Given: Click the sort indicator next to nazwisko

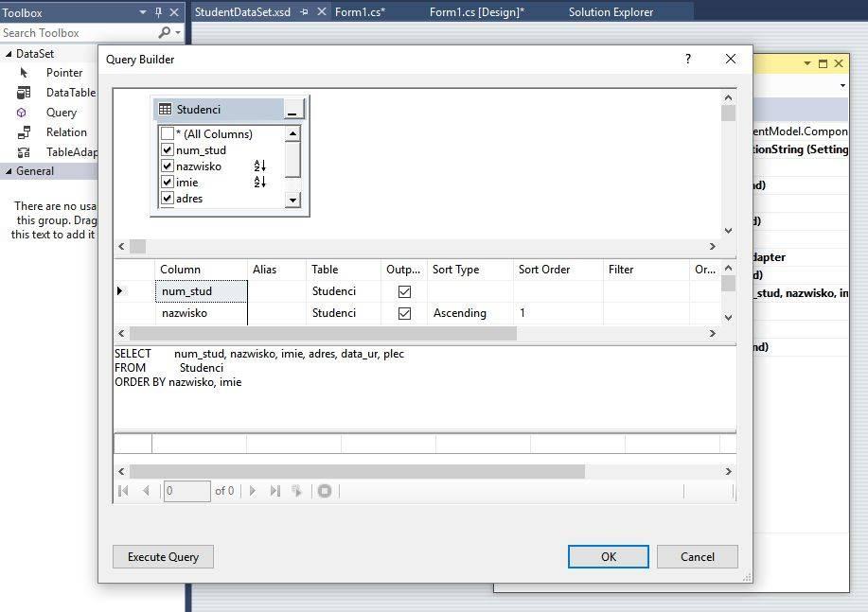Looking at the screenshot, I should (x=259, y=166).
